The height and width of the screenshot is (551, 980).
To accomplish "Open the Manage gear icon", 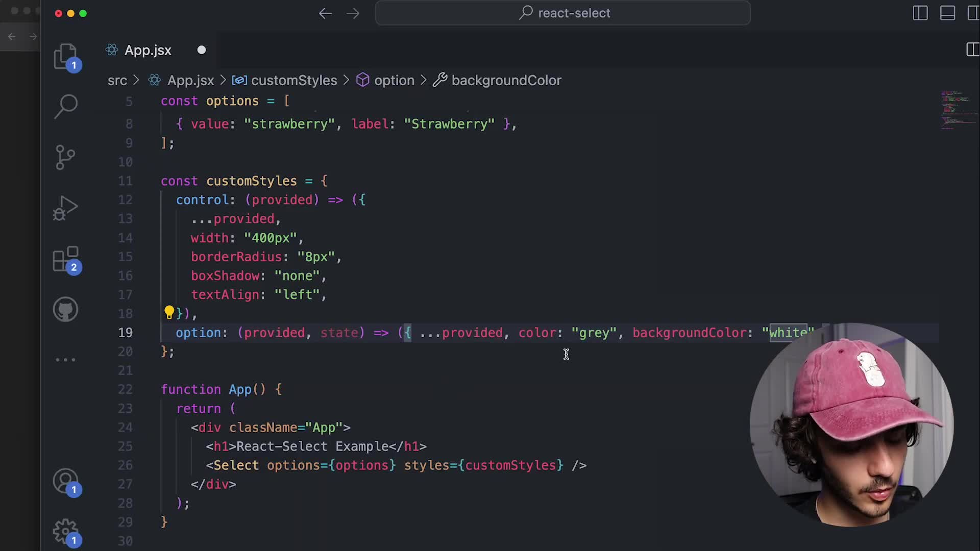I will coord(65,532).
